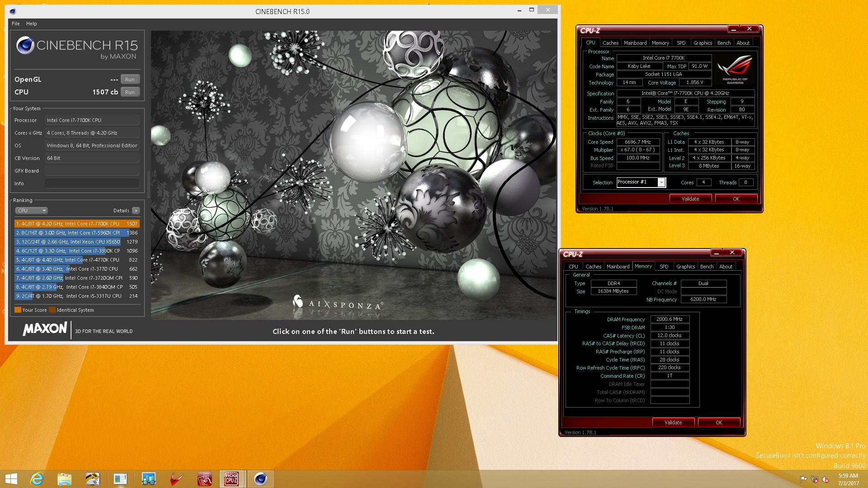
Task: Select ranking row 5 i7-4770K 822
Action: [x=77, y=260]
